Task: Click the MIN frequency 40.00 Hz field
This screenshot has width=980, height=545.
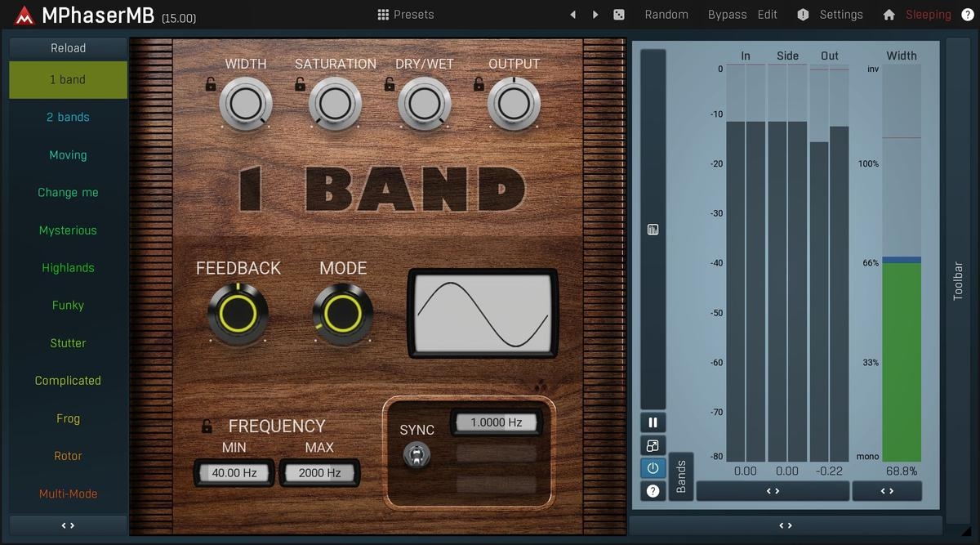Action: point(234,473)
